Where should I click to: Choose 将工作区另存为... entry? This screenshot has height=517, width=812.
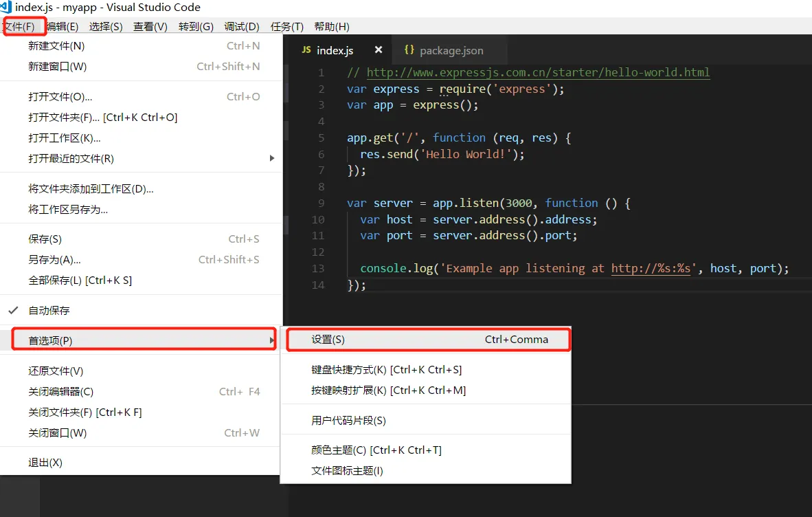click(142, 210)
